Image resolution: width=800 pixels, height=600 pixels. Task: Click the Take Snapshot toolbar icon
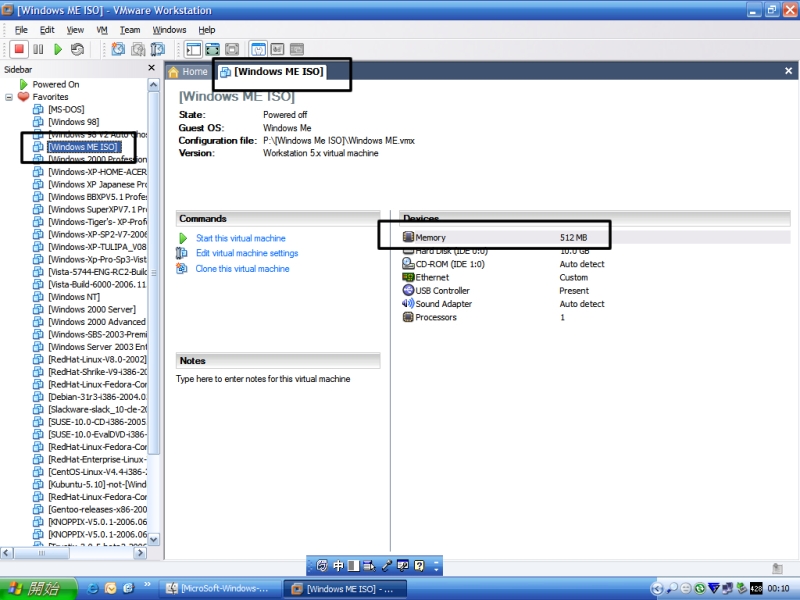(x=118, y=49)
